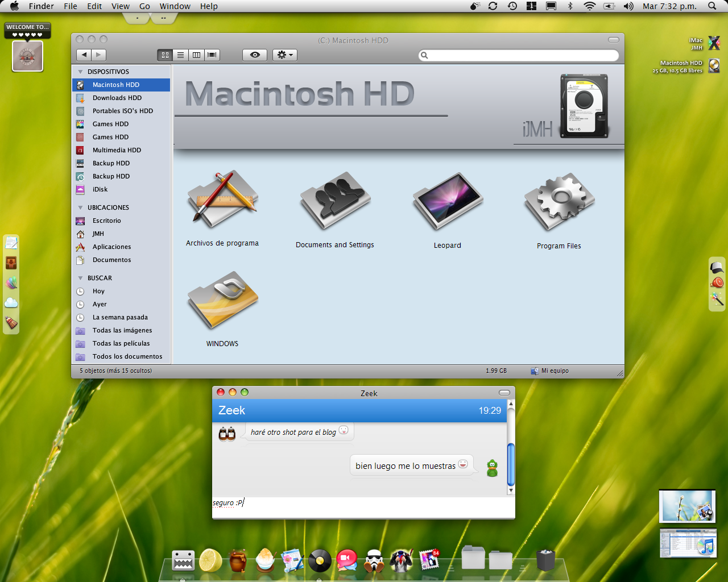This screenshot has width=728, height=582.
Task: Open La semana pasada search
Action: 121,317
